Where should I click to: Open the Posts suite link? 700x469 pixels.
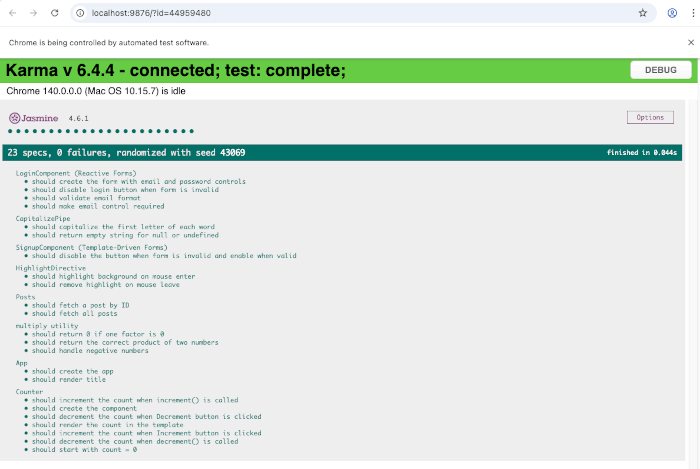25,297
